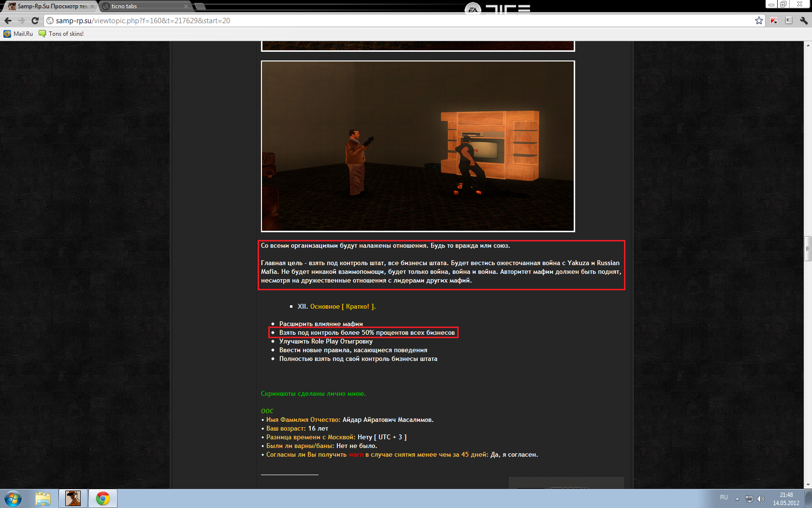The image size is (812, 508).
Task: Open the Chrome wrench menu
Action: 804,20
